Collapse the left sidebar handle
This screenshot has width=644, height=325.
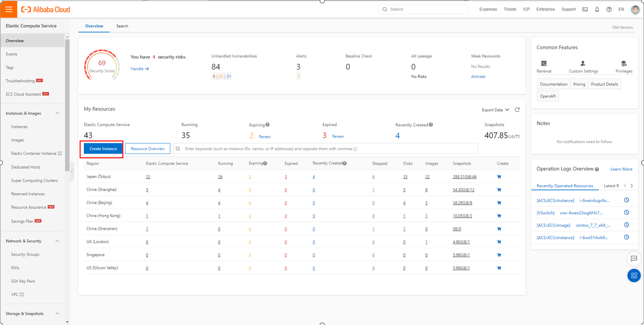(72, 172)
